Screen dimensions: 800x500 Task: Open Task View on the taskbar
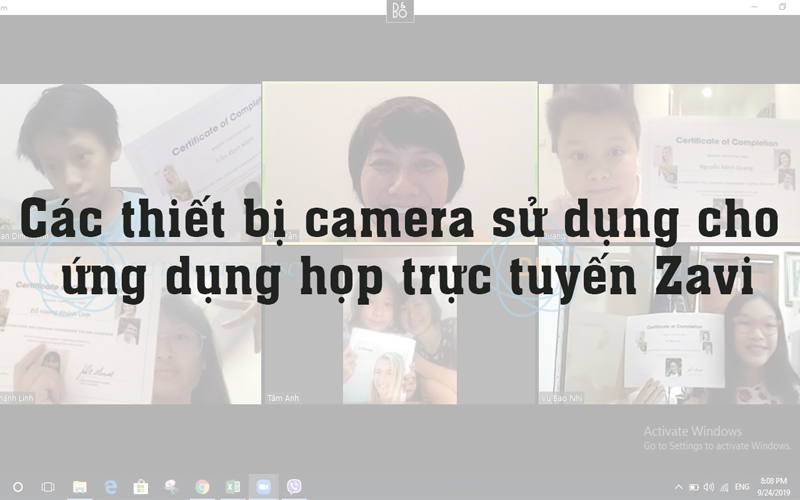click(x=48, y=487)
